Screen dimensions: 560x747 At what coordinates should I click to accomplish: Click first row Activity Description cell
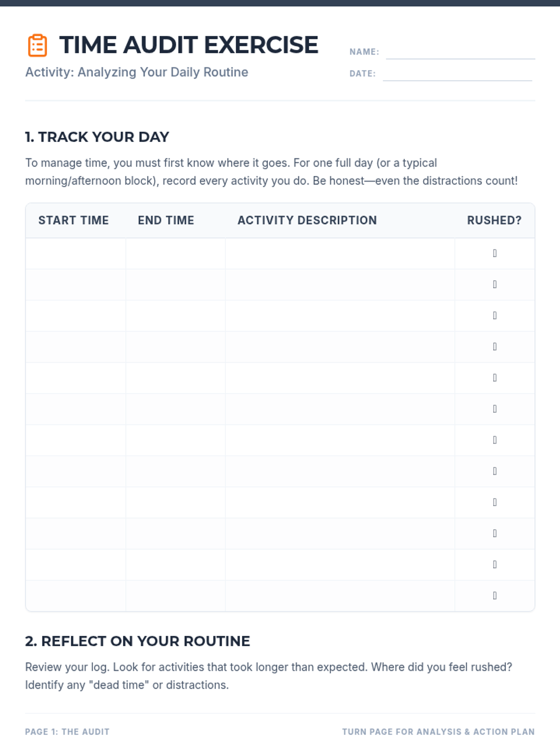[x=340, y=254]
